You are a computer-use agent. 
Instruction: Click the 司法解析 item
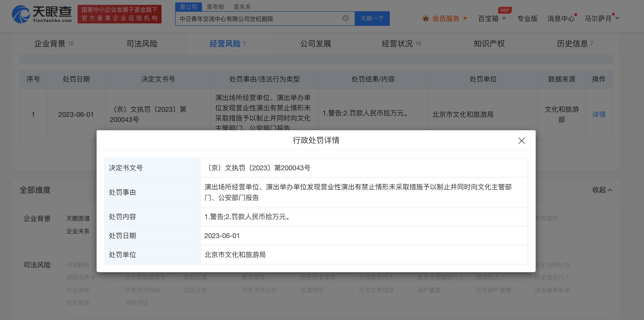coord(78,265)
